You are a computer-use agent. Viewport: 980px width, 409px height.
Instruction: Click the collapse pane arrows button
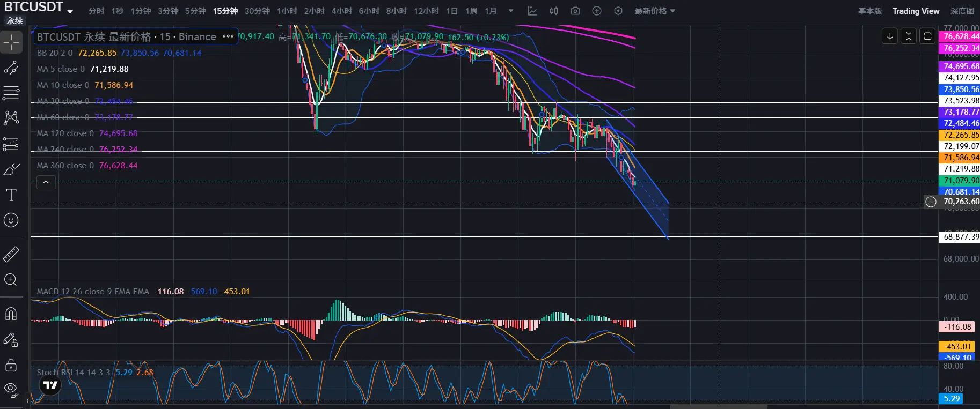point(909,36)
